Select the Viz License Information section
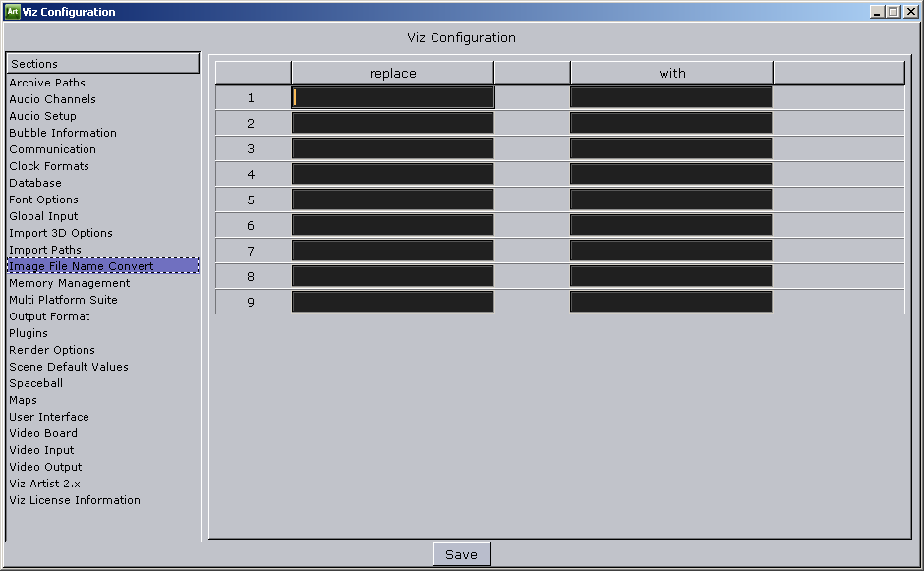 [74, 500]
